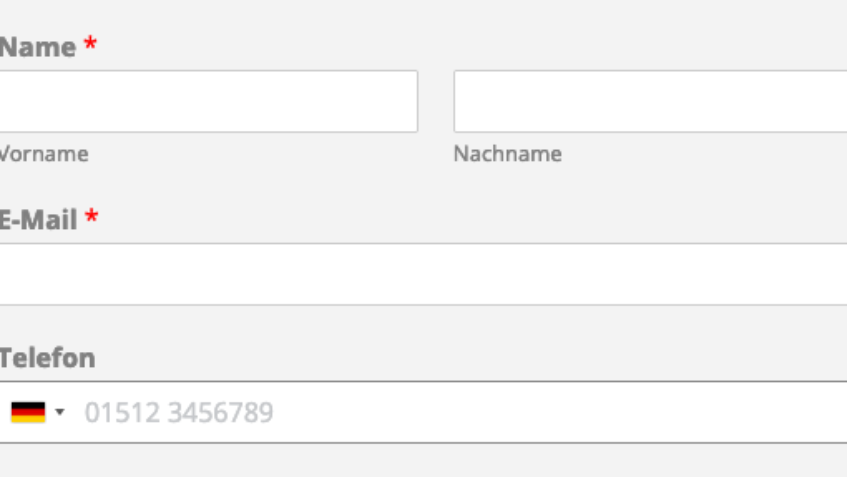Open the phone country selector with flag
Viewport: 847px width, 477px height.
click(37, 412)
